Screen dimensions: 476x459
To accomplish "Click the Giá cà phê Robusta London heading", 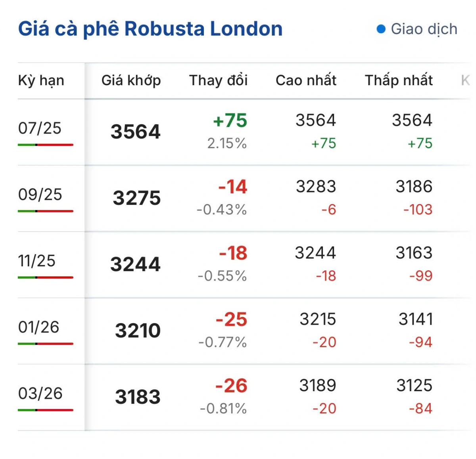I will click(x=150, y=29).
